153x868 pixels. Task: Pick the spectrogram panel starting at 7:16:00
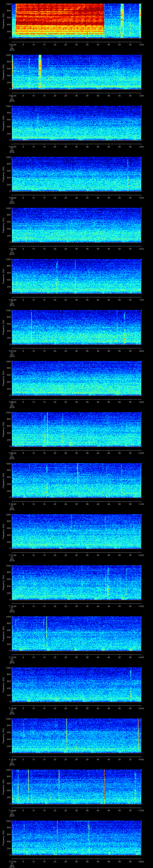click(x=77, y=786)
